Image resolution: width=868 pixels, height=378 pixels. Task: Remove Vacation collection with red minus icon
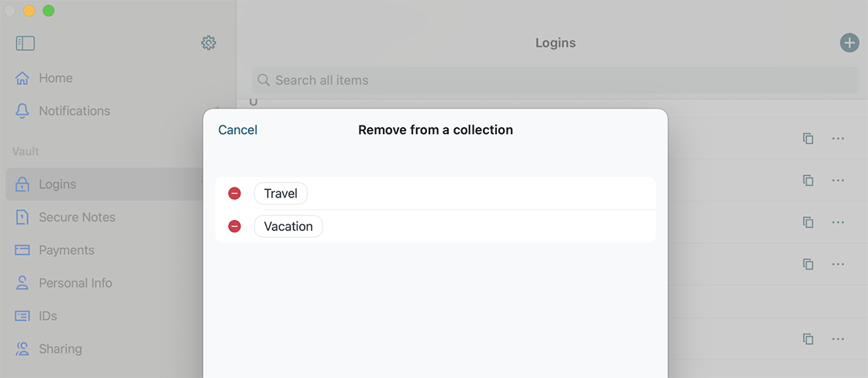pyautogui.click(x=235, y=226)
